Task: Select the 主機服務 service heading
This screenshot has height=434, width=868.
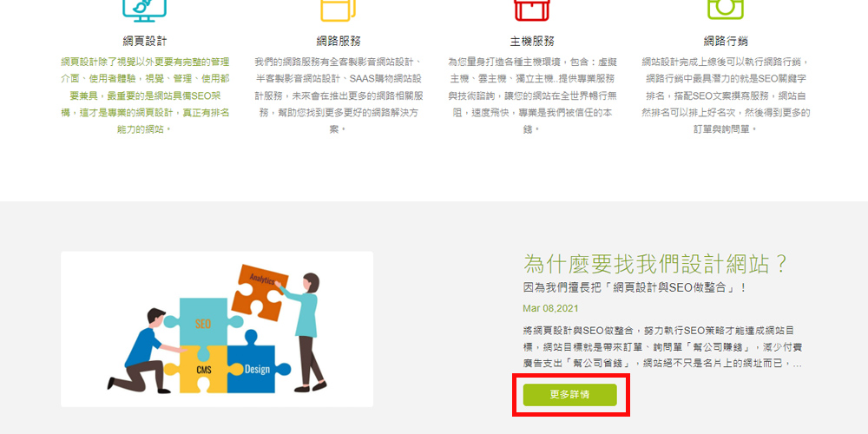Action: 531,41
